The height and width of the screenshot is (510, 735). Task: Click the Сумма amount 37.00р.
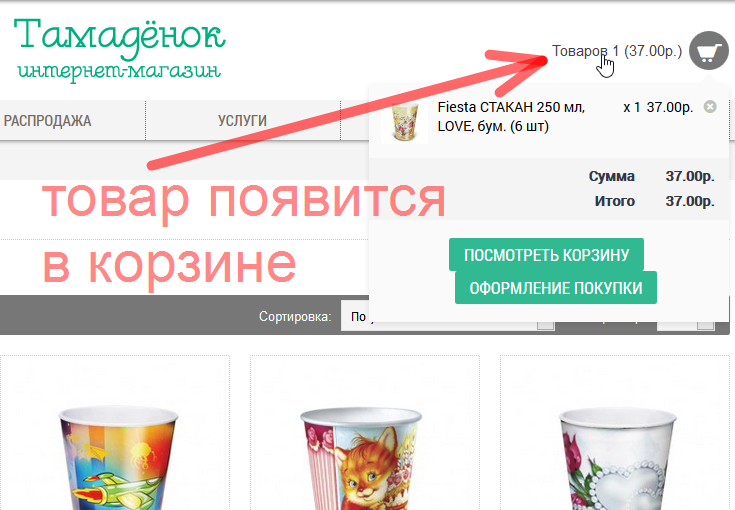coord(689,176)
